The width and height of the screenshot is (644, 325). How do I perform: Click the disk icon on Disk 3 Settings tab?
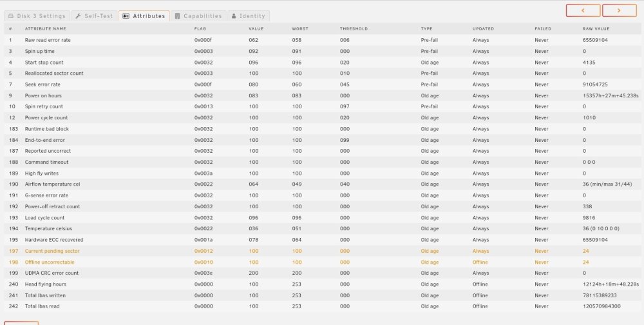click(11, 16)
